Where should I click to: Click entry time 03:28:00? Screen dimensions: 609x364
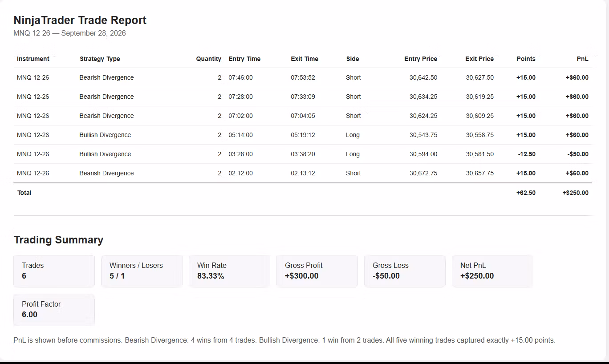[x=240, y=154]
